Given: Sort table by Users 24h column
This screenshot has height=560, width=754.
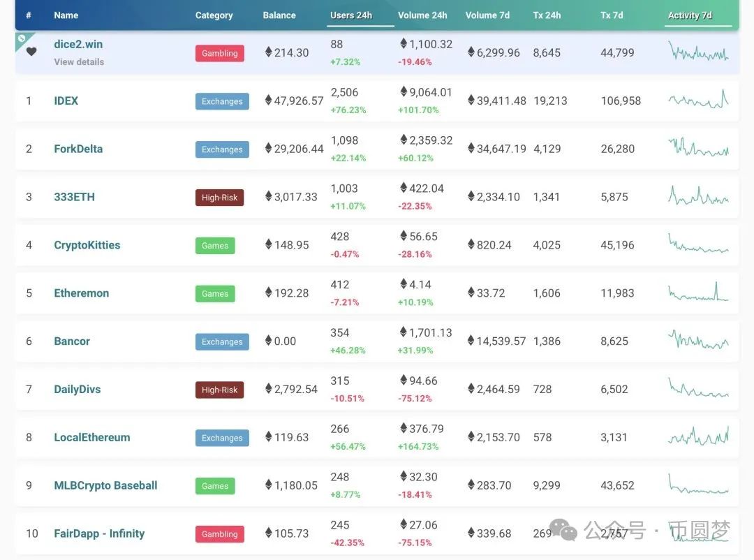Looking at the screenshot, I should [351, 15].
